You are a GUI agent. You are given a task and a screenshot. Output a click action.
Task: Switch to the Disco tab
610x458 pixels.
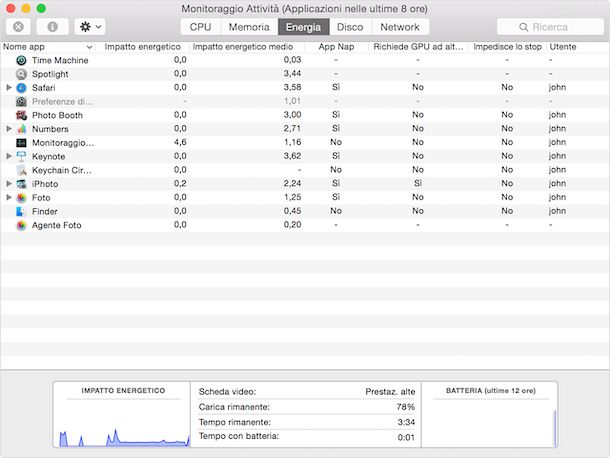coord(350,27)
